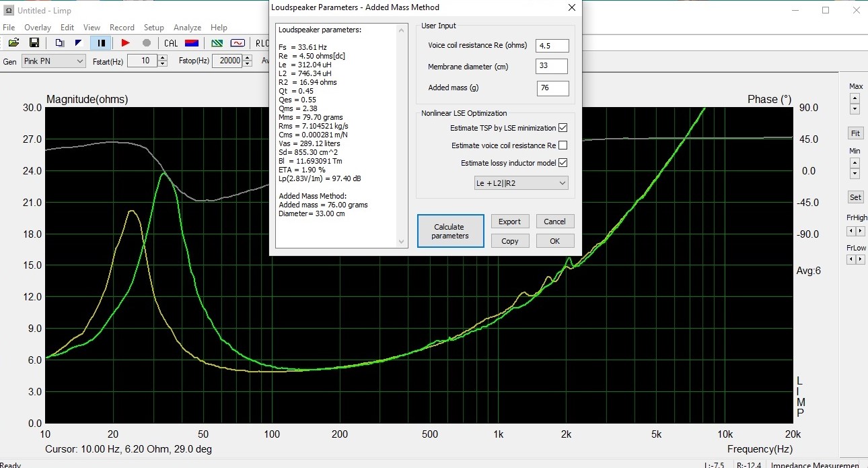This screenshot has width=868, height=468.
Task: Close the Loudspeaker Parameters dialog
Action: point(571,7)
